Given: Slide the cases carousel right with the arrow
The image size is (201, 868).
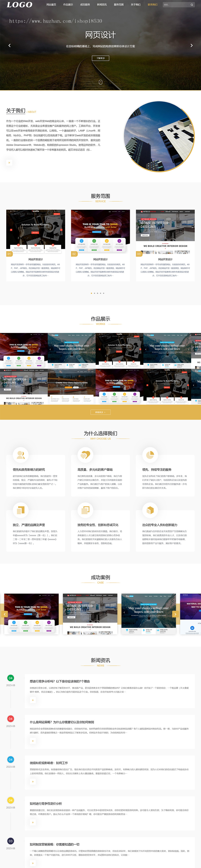Looking at the screenshot, I should click(175, 614).
